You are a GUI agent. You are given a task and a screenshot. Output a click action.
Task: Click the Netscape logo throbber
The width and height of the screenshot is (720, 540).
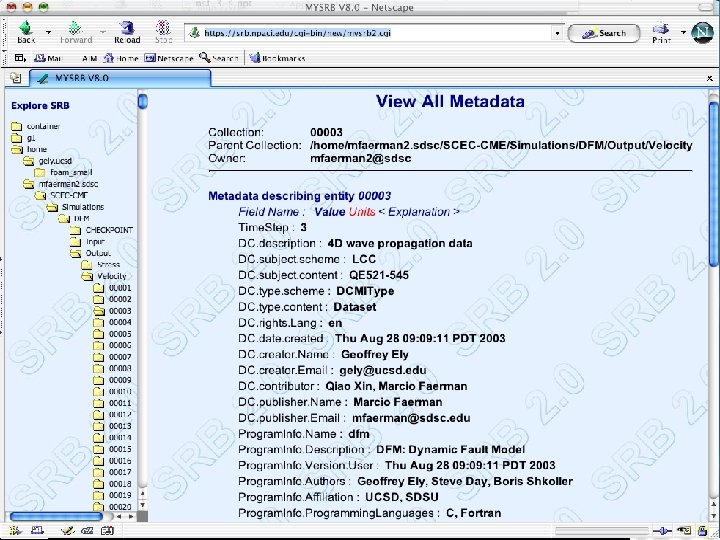pos(703,33)
